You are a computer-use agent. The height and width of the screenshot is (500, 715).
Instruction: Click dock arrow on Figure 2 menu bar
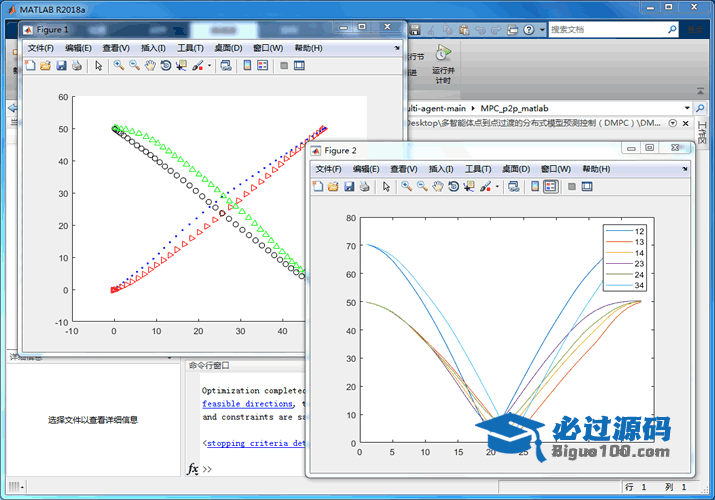pyautogui.click(x=684, y=169)
